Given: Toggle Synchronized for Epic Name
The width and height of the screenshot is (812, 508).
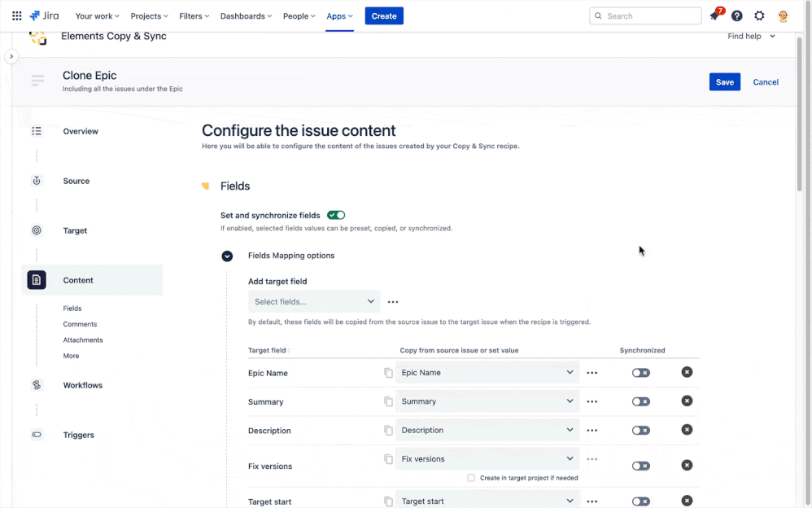Looking at the screenshot, I should [x=640, y=373].
